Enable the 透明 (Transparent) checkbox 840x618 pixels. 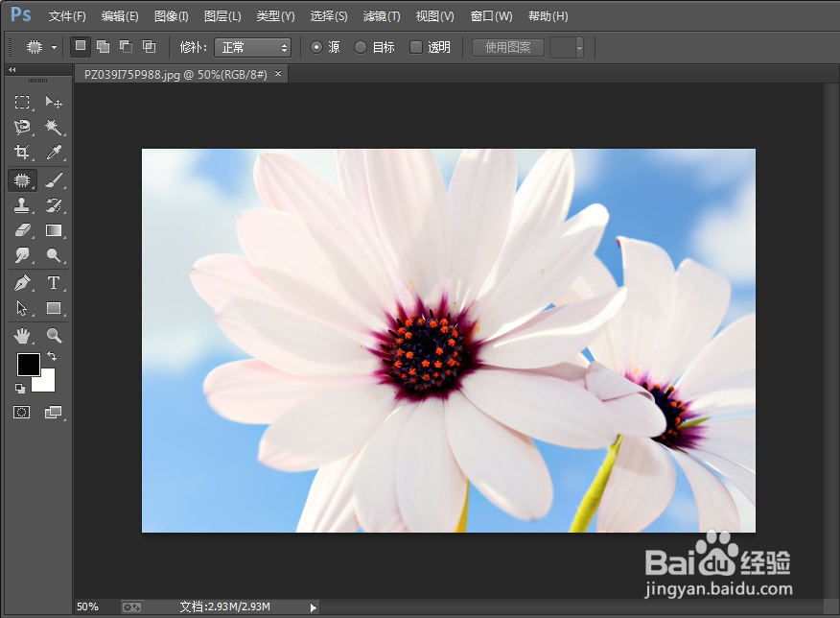(x=416, y=47)
